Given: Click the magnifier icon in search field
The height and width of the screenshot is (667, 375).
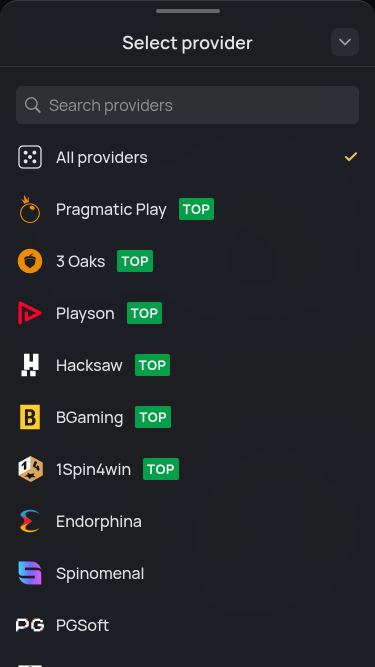Looking at the screenshot, I should pyautogui.click(x=33, y=105).
